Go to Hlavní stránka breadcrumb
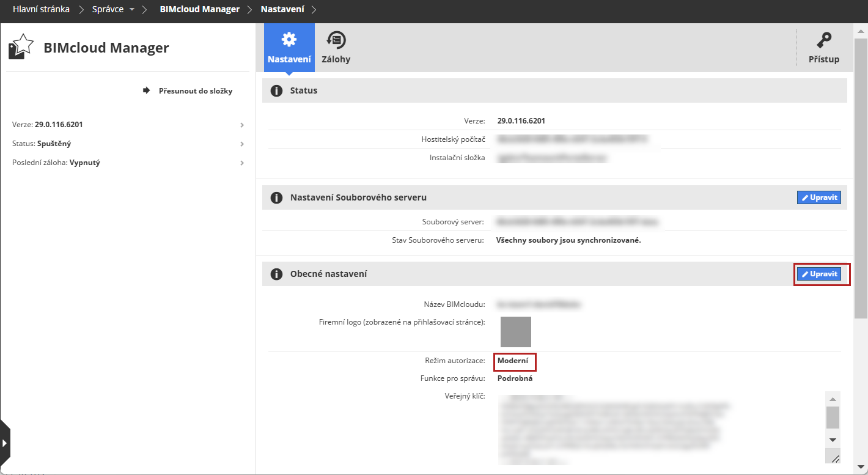 click(41, 10)
